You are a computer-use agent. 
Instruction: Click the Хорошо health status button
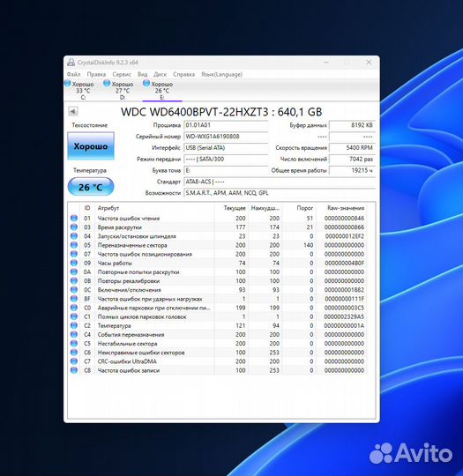tap(91, 146)
